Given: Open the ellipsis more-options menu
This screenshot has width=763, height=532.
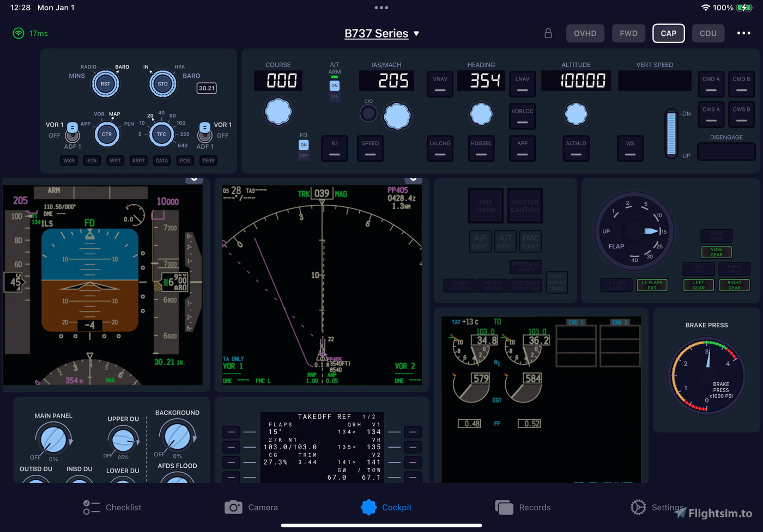Looking at the screenshot, I should pyautogui.click(x=743, y=33).
